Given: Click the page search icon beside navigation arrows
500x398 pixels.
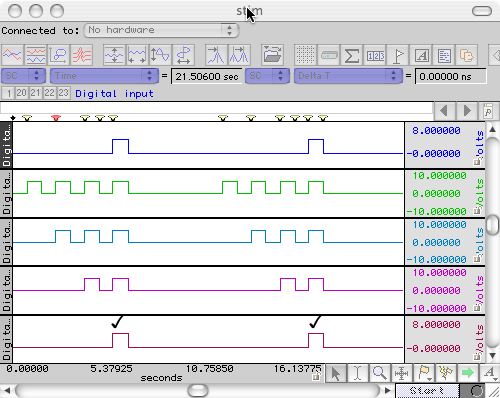Looking at the screenshot, I should coord(489,111).
